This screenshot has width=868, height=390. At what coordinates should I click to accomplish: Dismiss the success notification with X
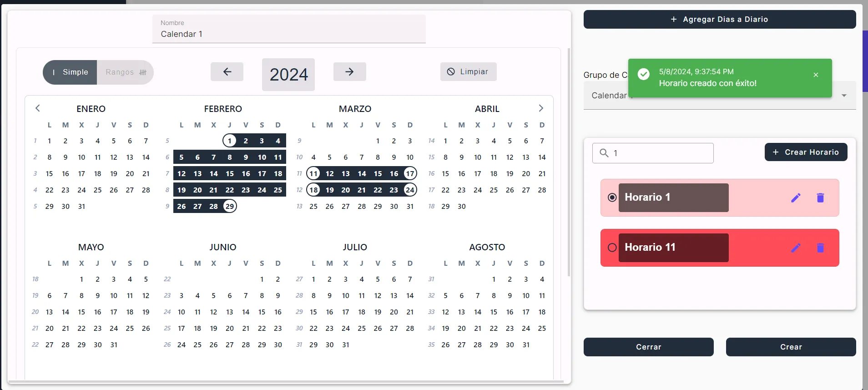click(816, 75)
